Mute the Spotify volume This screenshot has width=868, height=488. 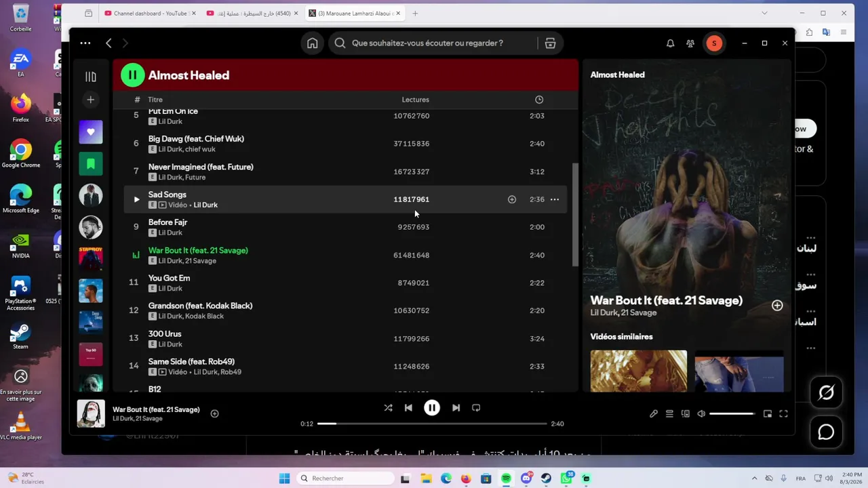pyautogui.click(x=701, y=413)
